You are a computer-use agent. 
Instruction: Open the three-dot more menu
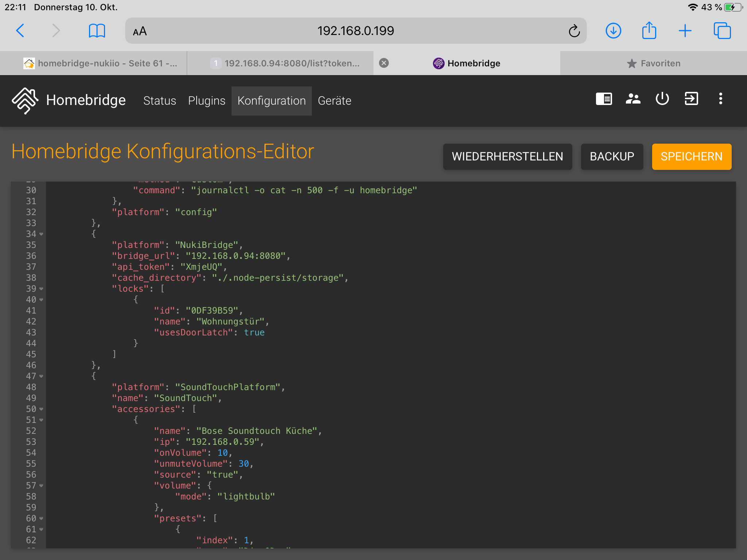(x=720, y=99)
